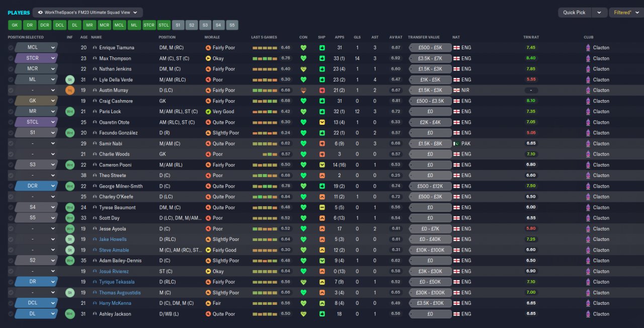644x328 pixels.
Task: Click the Clacton club badge in Max Thompson's row
Action: [588, 58]
